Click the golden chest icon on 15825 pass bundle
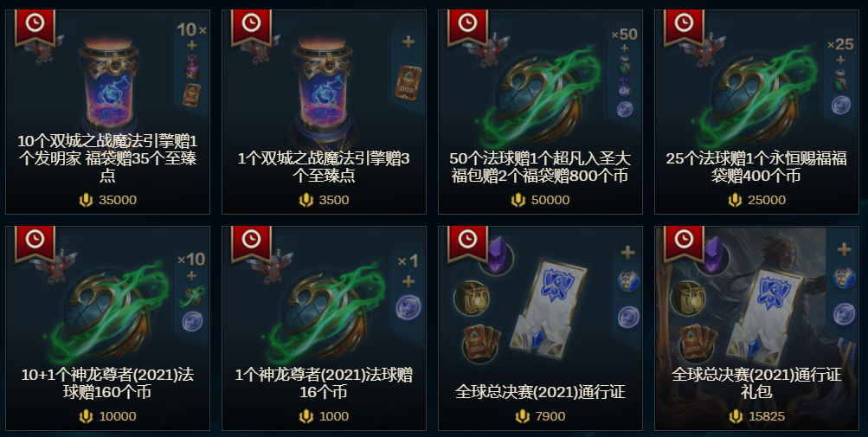The width and height of the screenshot is (868, 437). point(687,299)
